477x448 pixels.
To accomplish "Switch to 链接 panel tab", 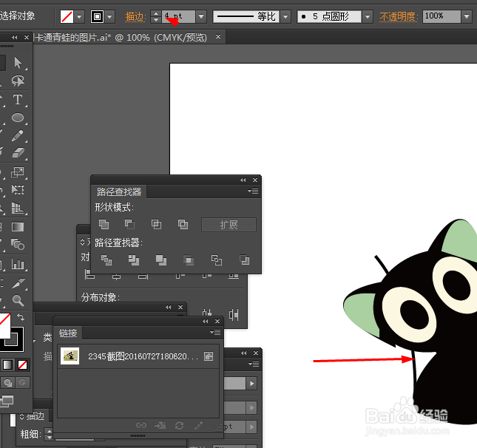I will pos(68,333).
